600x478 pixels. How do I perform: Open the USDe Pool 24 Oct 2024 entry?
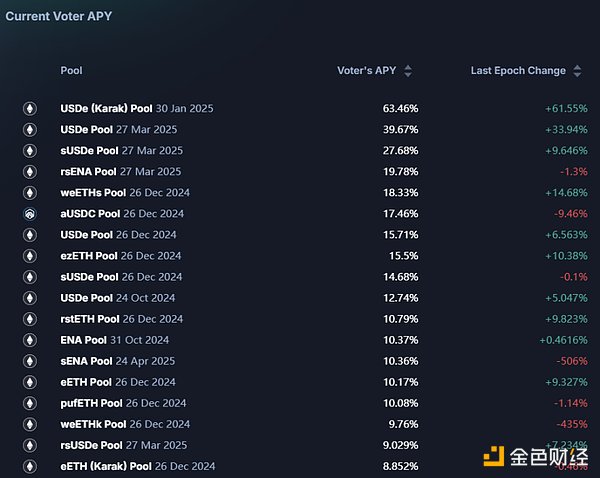pos(117,298)
